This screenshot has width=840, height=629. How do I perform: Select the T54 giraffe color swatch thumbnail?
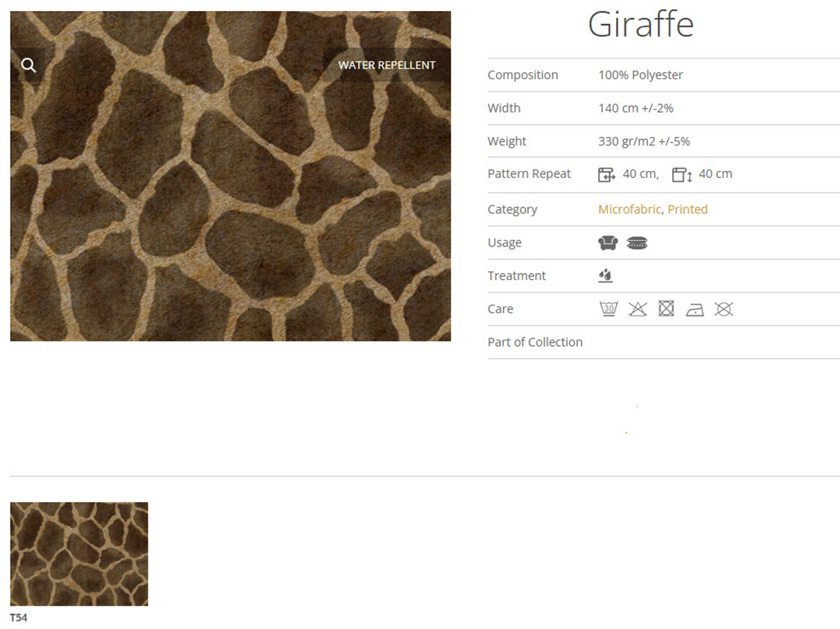[79, 554]
